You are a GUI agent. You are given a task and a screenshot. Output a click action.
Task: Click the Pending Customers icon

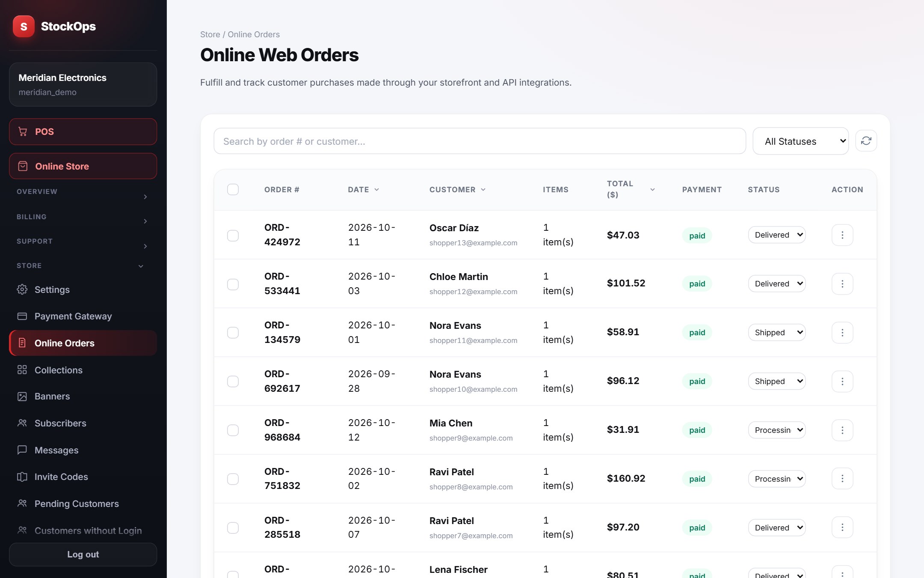(22, 504)
